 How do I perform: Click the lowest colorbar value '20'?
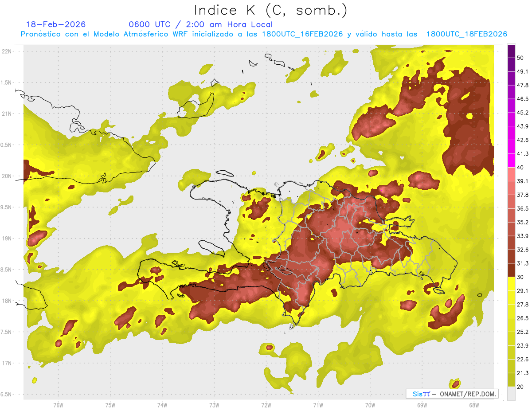(520, 387)
